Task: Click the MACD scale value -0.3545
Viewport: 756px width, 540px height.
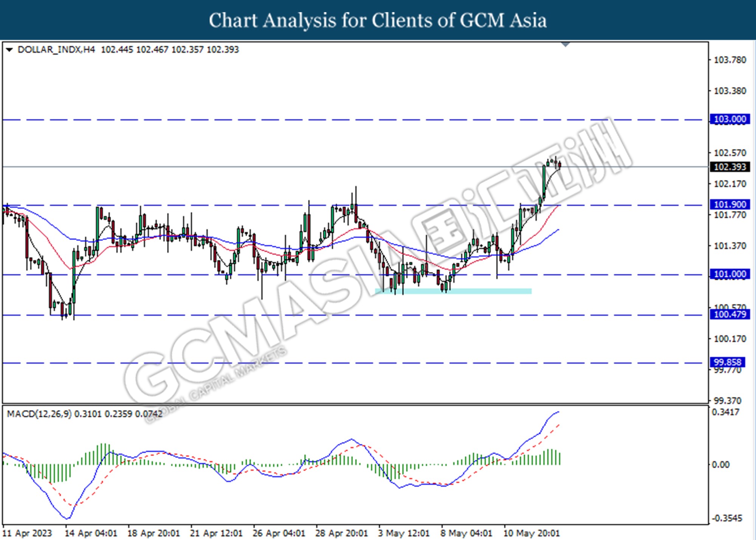Action: point(727,518)
